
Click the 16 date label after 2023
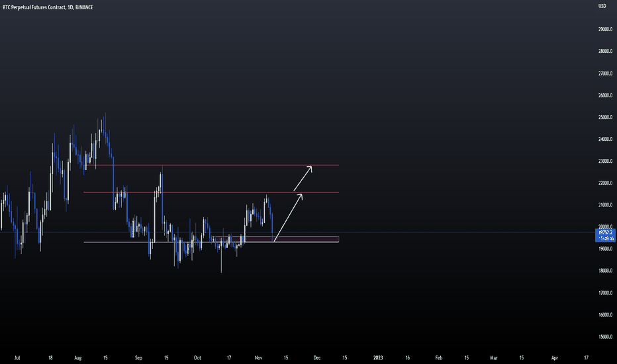coord(408,357)
